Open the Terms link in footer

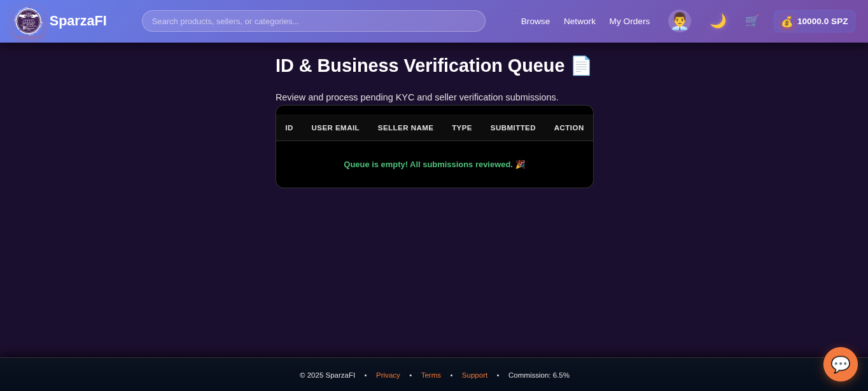(x=431, y=375)
